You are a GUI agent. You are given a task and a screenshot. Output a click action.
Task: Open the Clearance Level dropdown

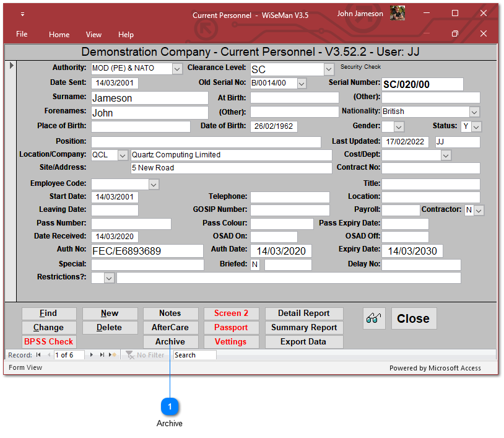click(x=329, y=69)
